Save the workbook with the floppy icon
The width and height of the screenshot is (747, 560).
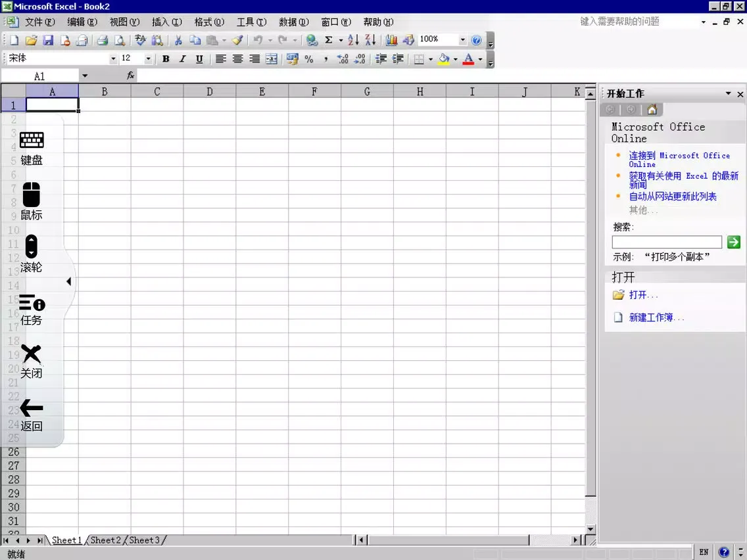click(x=48, y=41)
